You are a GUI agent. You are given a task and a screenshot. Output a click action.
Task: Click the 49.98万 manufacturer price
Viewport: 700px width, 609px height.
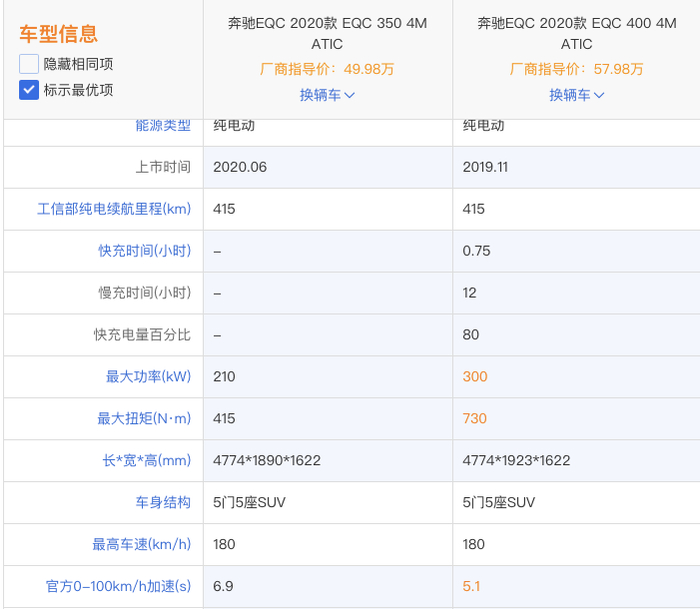(x=368, y=69)
